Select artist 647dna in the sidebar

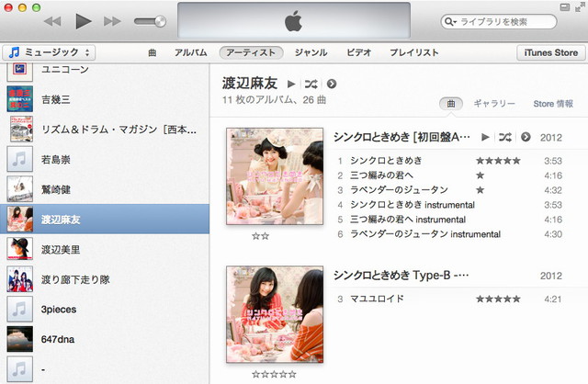(105, 339)
